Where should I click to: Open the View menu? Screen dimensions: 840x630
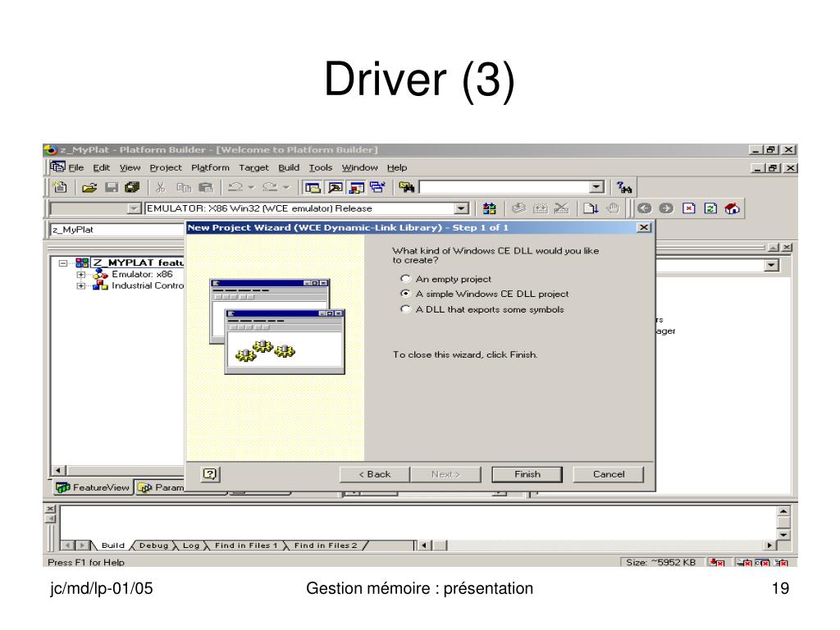[x=130, y=167]
